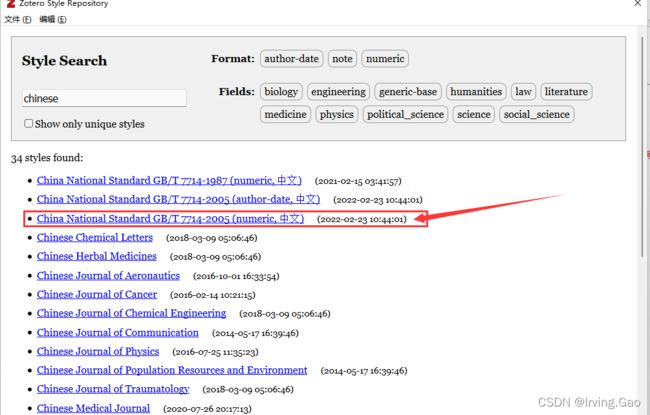Click timestamp (2016-07-25 11:35:23)
650x415 pixels.
click(x=215, y=352)
